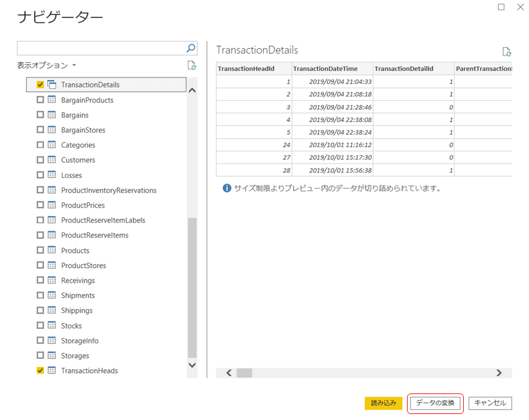Click the cell 2019/10/01 15:56:38

click(x=332, y=170)
